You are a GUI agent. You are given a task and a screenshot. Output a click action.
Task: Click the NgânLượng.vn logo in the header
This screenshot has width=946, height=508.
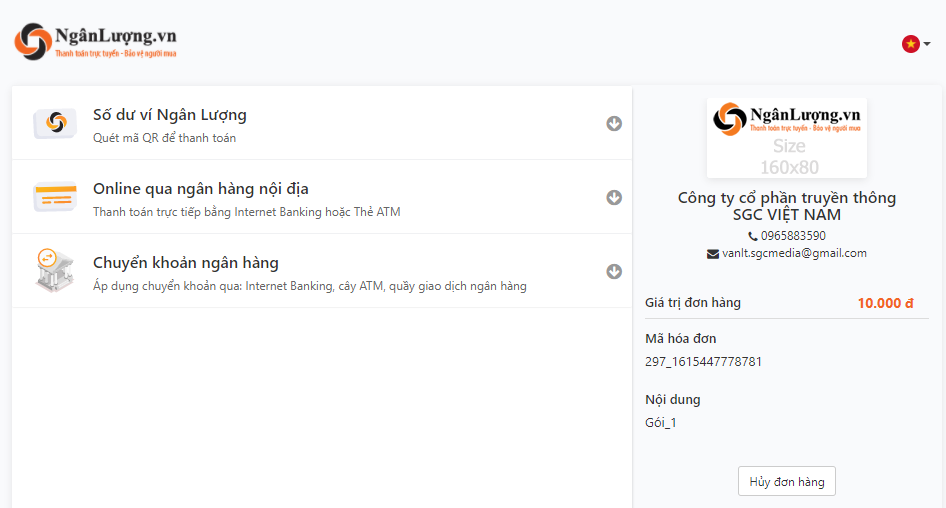[x=95, y=42]
